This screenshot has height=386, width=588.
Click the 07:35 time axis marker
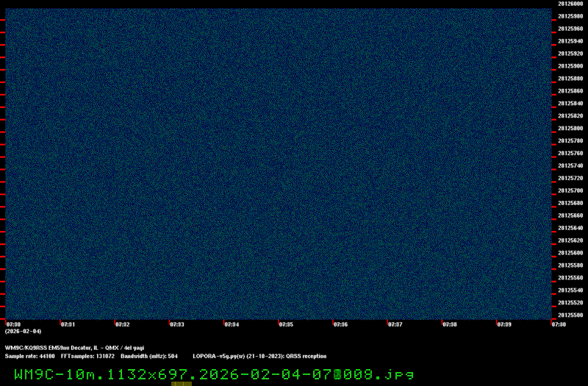[286, 324]
